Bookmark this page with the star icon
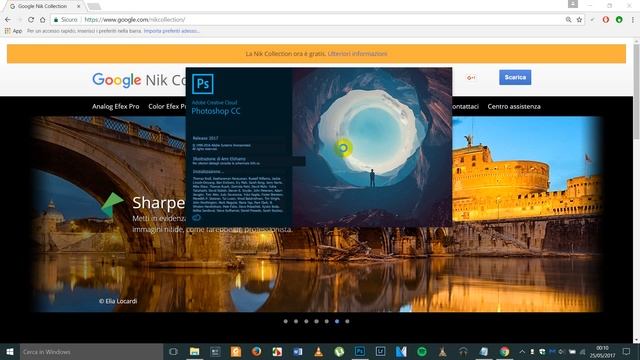 pos(579,20)
